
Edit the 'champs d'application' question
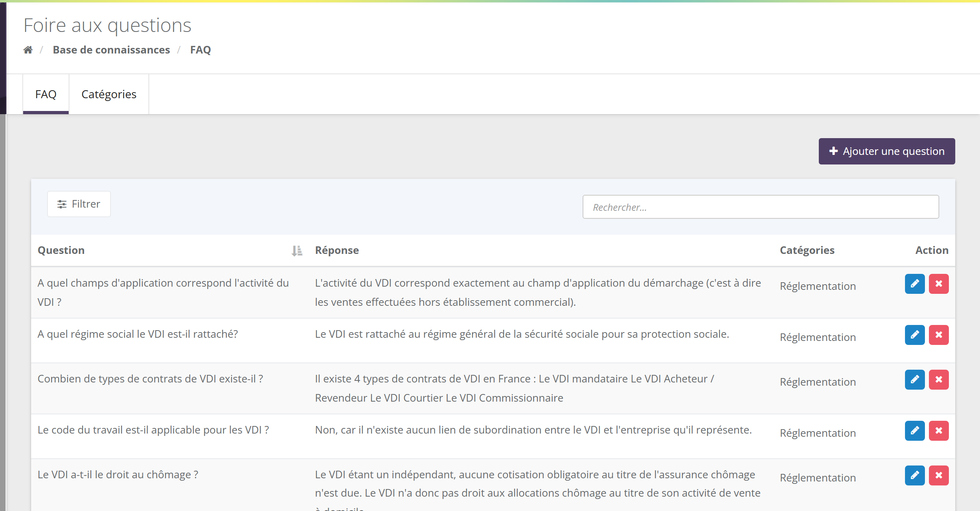pyautogui.click(x=915, y=284)
